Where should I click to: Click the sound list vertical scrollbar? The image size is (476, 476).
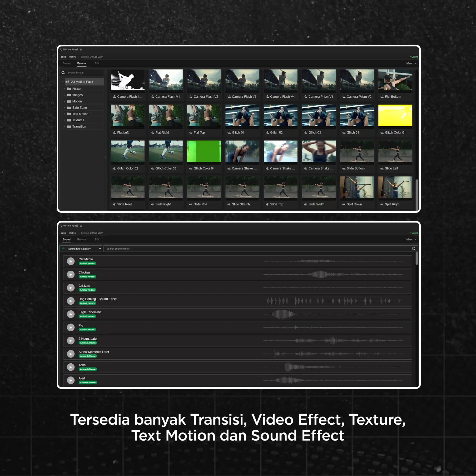417,258
